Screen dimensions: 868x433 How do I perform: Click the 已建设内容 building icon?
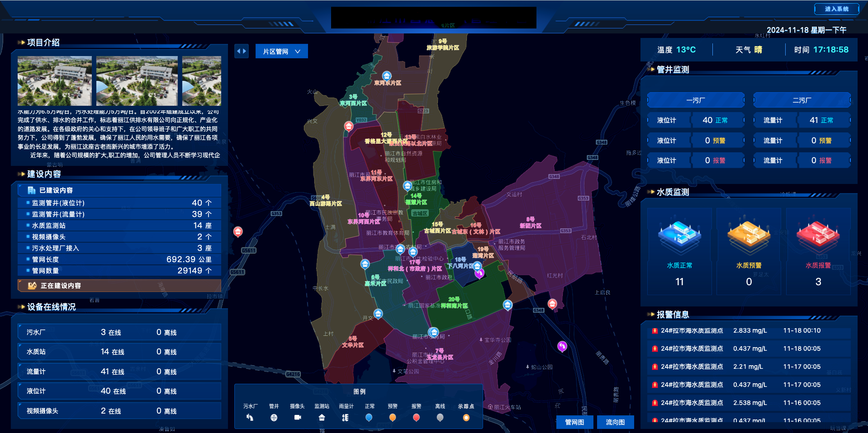[x=32, y=190]
